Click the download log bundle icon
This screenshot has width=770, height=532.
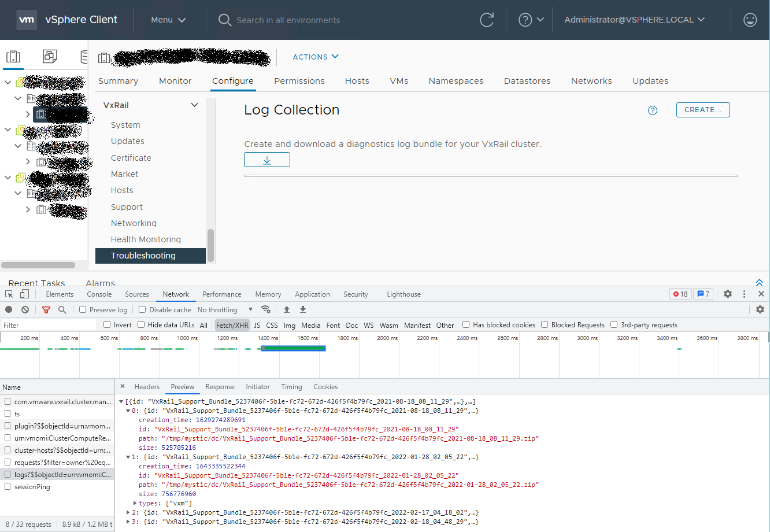pos(266,159)
